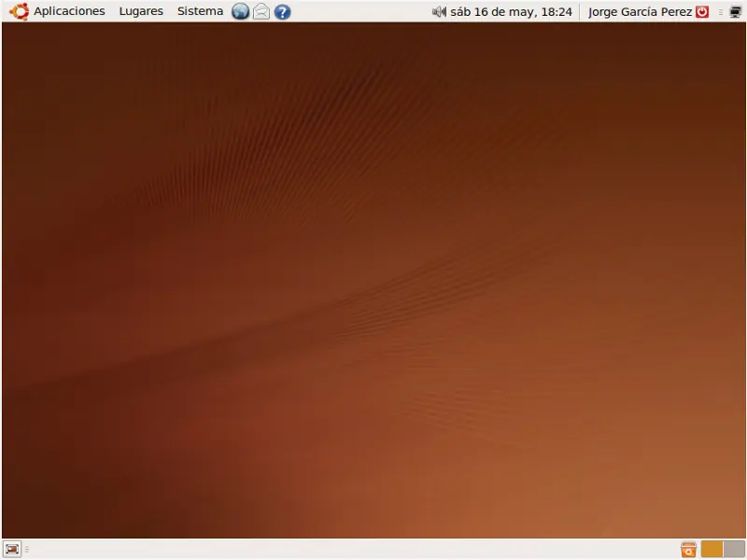This screenshot has height=560, width=747.
Task: Open the Aplicaciones menu
Action: [x=69, y=11]
